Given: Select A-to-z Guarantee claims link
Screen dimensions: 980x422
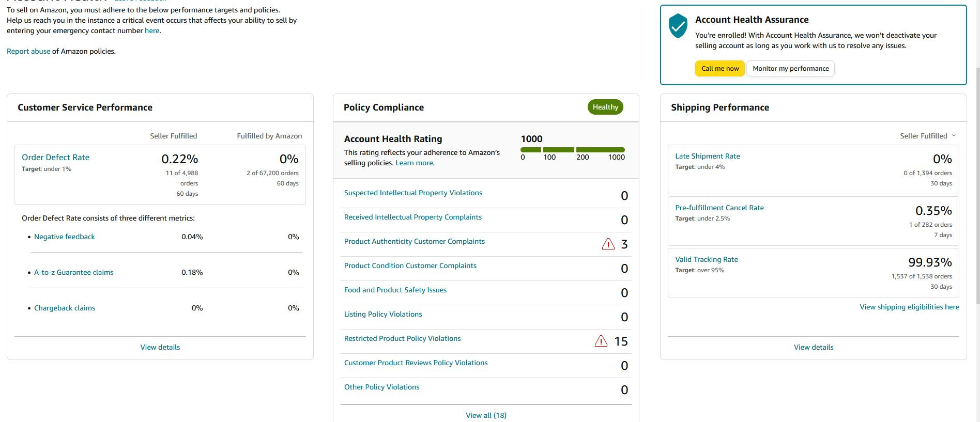Looking at the screenshot, I should [x=73, y=272].
